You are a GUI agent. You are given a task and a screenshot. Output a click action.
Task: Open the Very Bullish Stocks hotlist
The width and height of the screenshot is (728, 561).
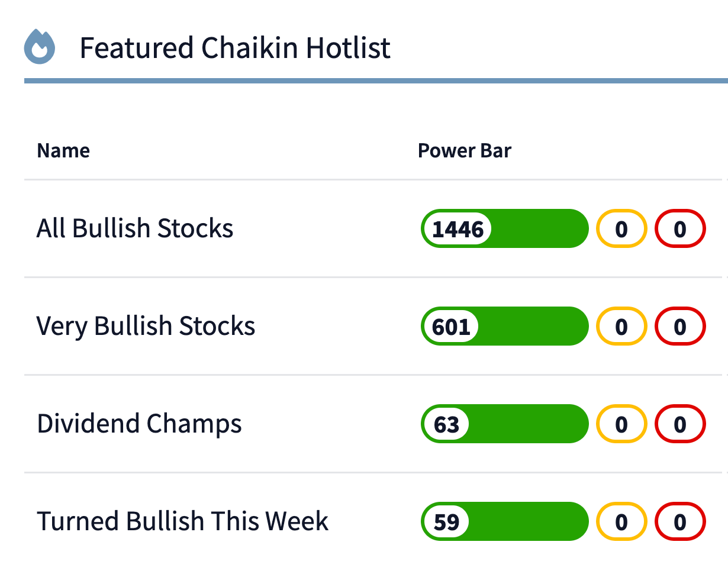point(145,326)
